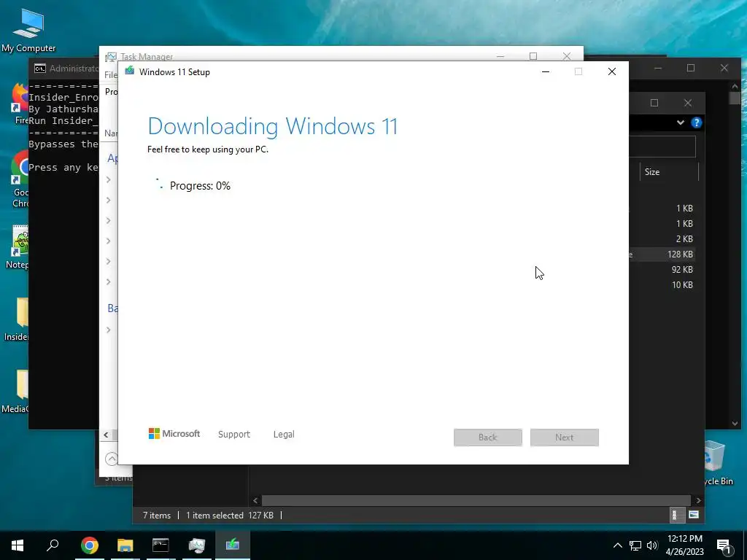Image resolution: width=747 pixels, height=560 pixels.
Task: Sort by Size column in Explorer
Action: [667, 172]
